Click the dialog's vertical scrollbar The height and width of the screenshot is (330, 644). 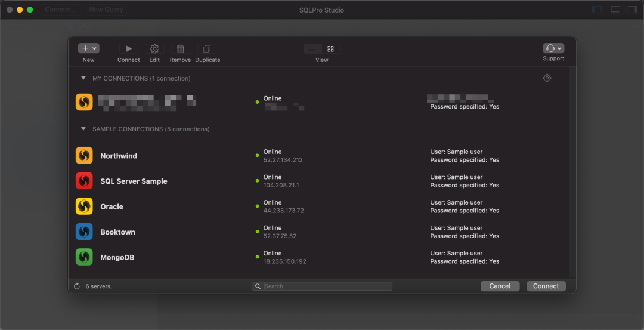572,172
